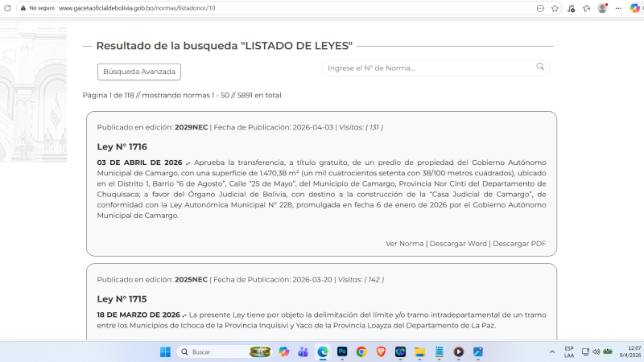This screenshot has height=362, width=644.
Task: Open the browser profile avatar
Action: 602,8
